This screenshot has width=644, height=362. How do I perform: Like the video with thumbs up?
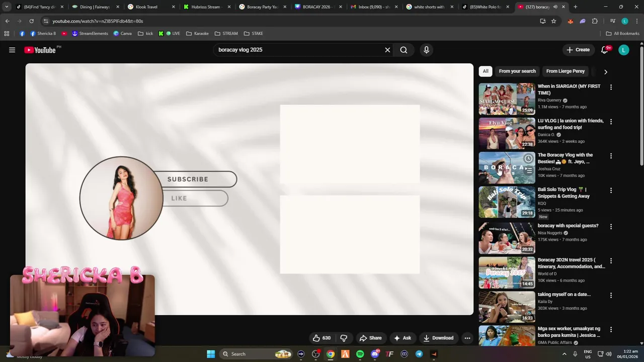[x=321, y=338]
